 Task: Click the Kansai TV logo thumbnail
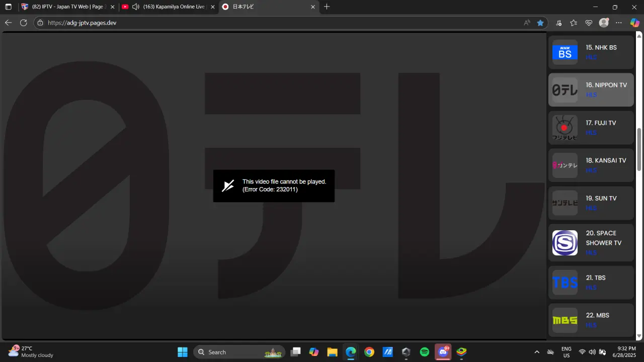click(x=565, y=165)
